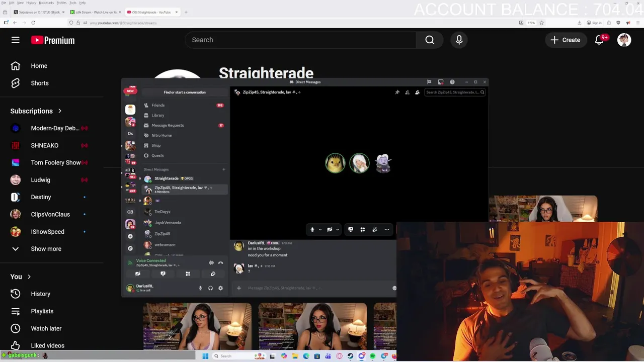Viewport: 644px width, 362px height.
Task: Open TreDayyz direct message
Action: (x=184, y=212)
